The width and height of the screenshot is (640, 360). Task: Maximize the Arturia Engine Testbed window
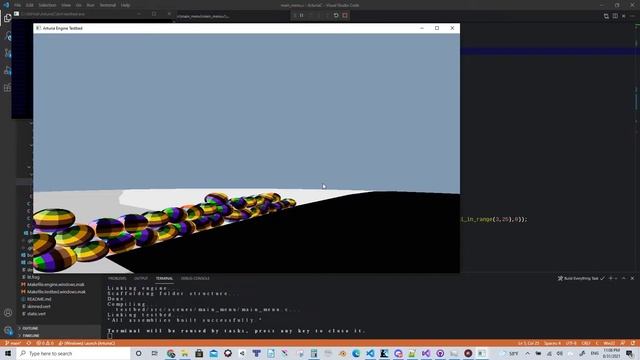click(x=437, y=28)
